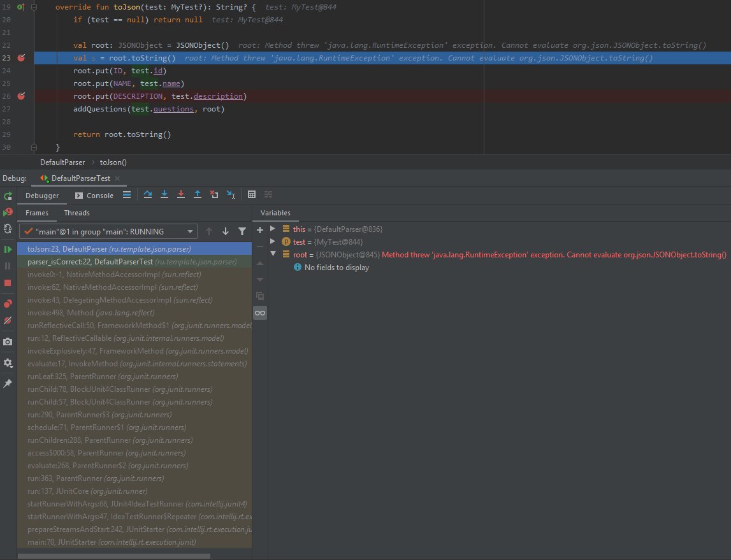The width and height of the screenshot is (731, 560).
Task: Click the Step Into icon
Action: [x=164, y=195]
